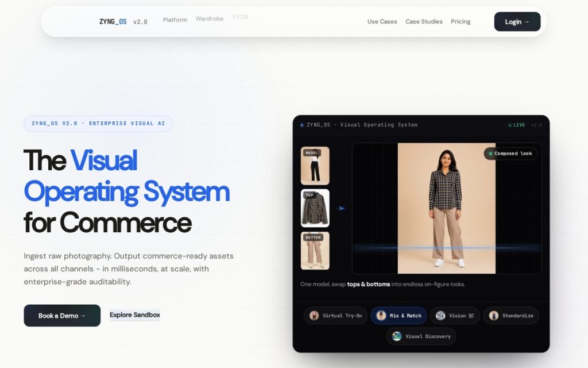Open the Platform nav menu
Image resolution: width=588 pixels, height=368 pixels.
coord(175,20)
